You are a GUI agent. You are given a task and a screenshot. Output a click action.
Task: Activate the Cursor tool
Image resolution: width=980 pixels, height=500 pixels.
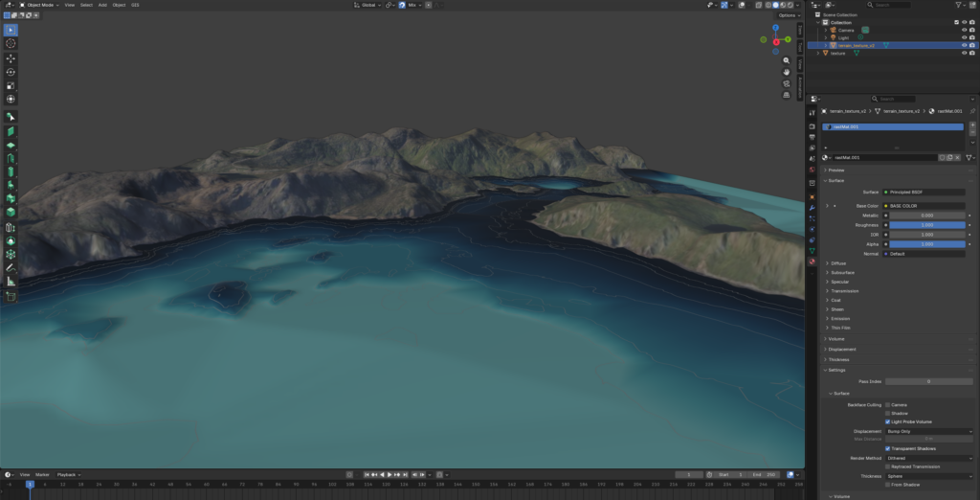(x=11, y=43)
